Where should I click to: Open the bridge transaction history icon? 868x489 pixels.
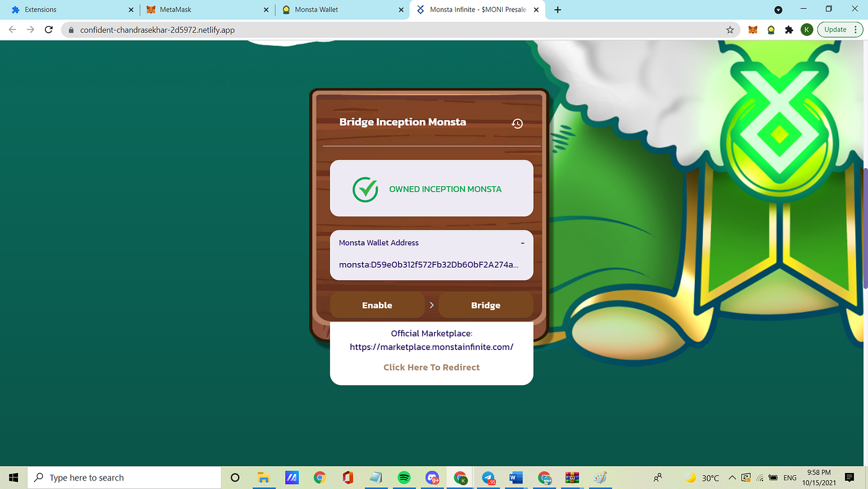[517, 123]
